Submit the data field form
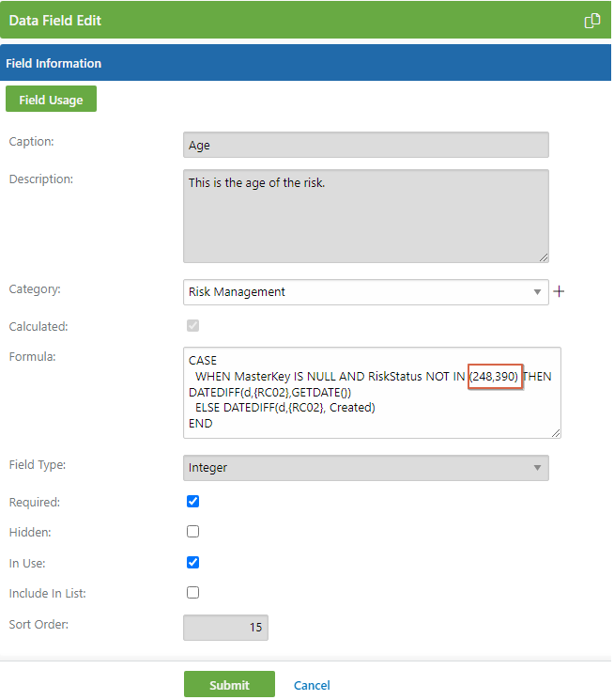The image size is (614, 700). click(x=229, y=684)
